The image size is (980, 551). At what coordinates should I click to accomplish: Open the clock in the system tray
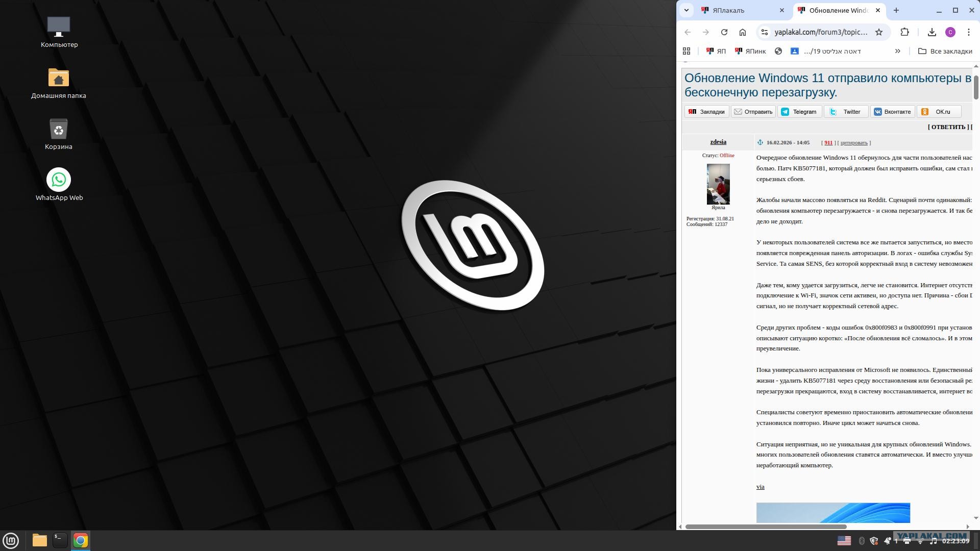(955, 541)
